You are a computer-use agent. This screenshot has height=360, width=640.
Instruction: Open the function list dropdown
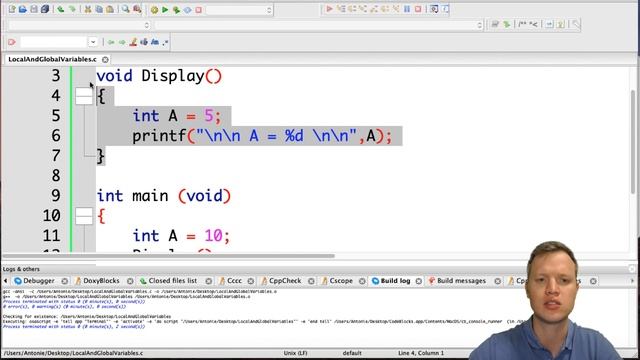point(319,25)
